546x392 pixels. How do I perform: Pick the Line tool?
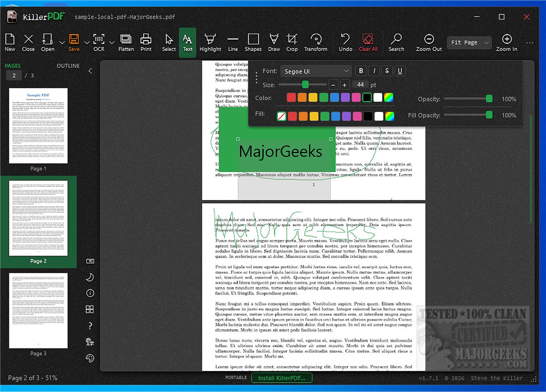[233, 43]
